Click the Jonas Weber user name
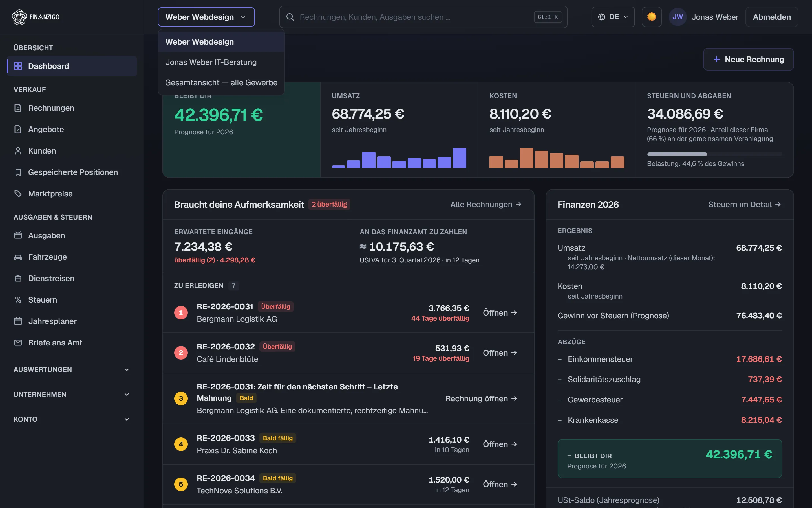 coord(715,17)
